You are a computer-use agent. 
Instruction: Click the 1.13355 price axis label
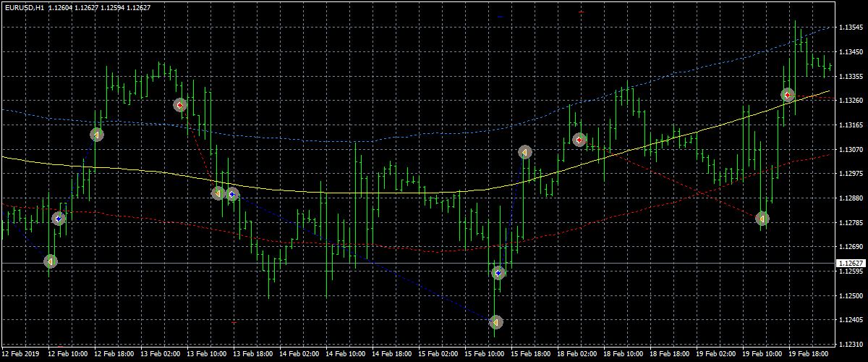[x=851, y=76]
